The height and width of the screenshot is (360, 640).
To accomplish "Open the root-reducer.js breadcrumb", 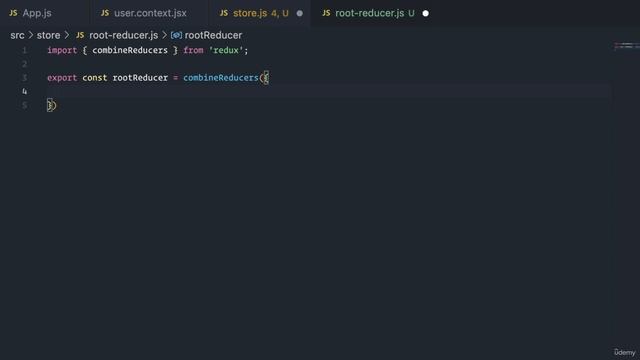I will pos(123,36).
